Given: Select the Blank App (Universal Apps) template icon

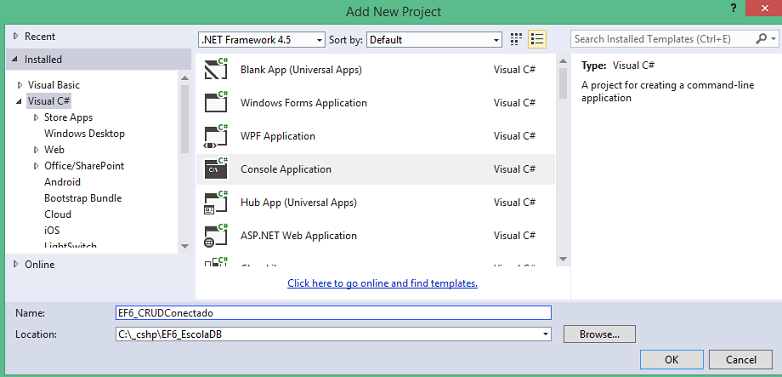Looking at the screenshot, I should tap(216, 69).
